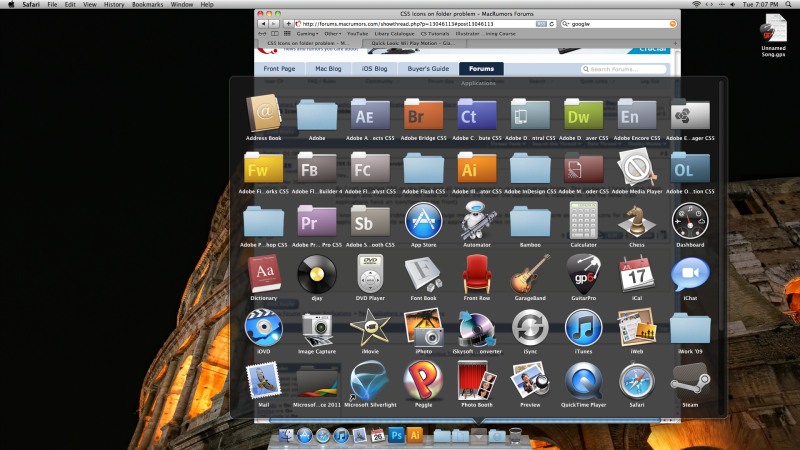Open the Adobe Illustrator CS5 folder in stack

477,168
